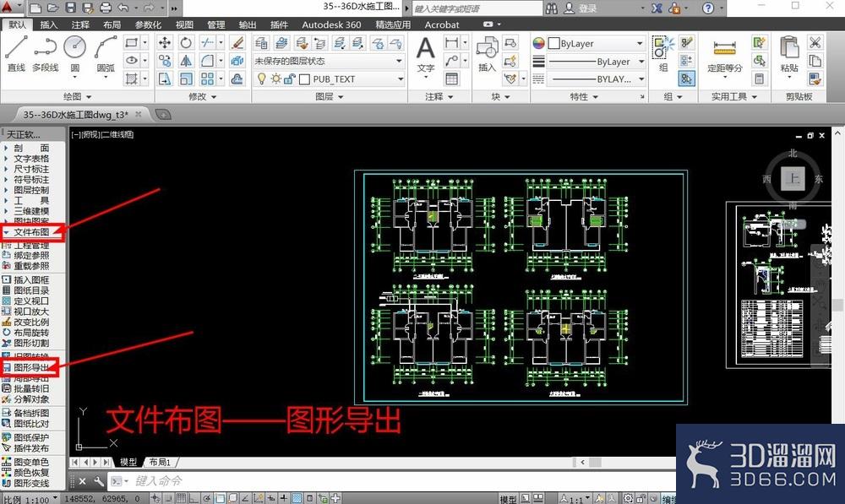The height and width of the screenshot is (504, 845).
Task: Expand the 文字表格 tree menu
Action: (7, 159)
